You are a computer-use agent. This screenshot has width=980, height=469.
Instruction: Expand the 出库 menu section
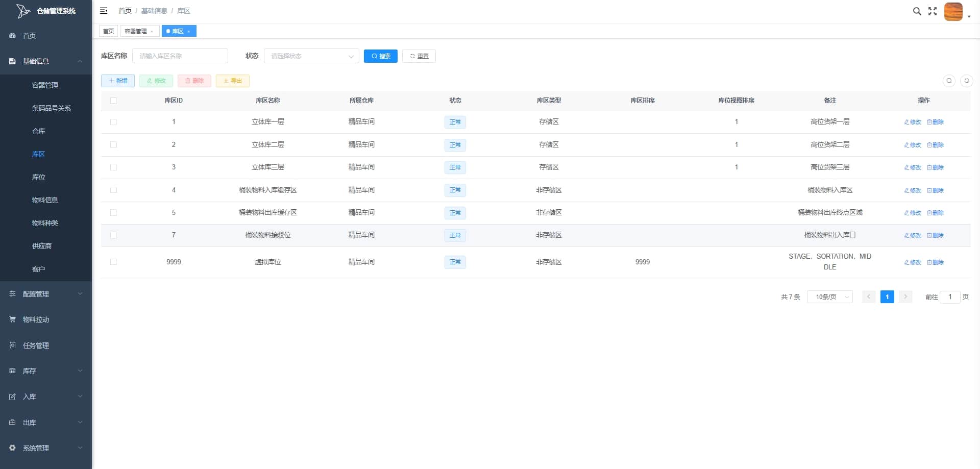tap(80, 423)
